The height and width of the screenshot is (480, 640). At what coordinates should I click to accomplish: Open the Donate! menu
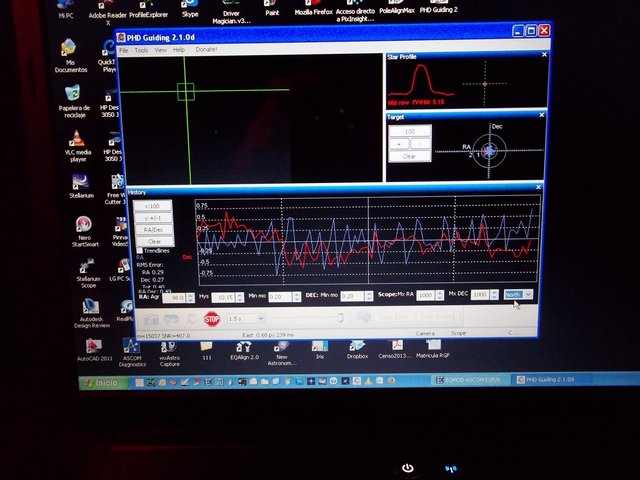(206, 49)
